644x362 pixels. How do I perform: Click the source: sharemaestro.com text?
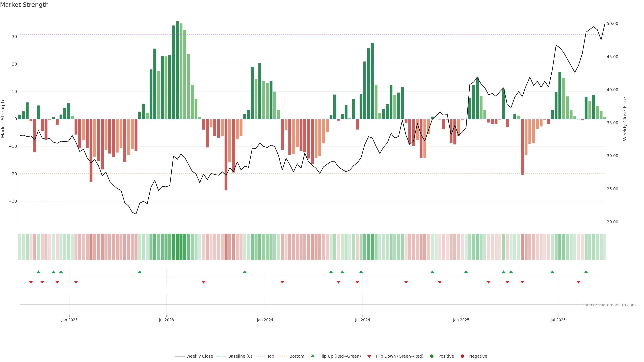(x=609, y=305)
